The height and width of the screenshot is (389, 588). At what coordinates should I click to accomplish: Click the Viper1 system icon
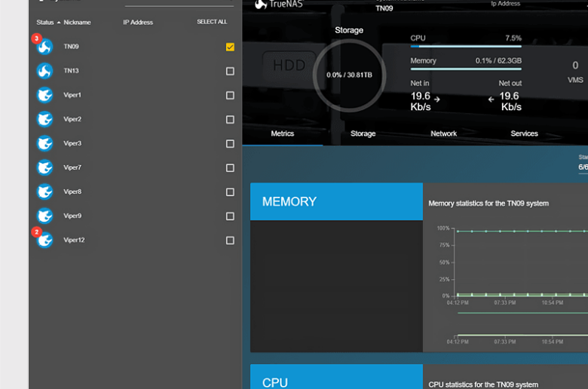[x=44, y=95]
